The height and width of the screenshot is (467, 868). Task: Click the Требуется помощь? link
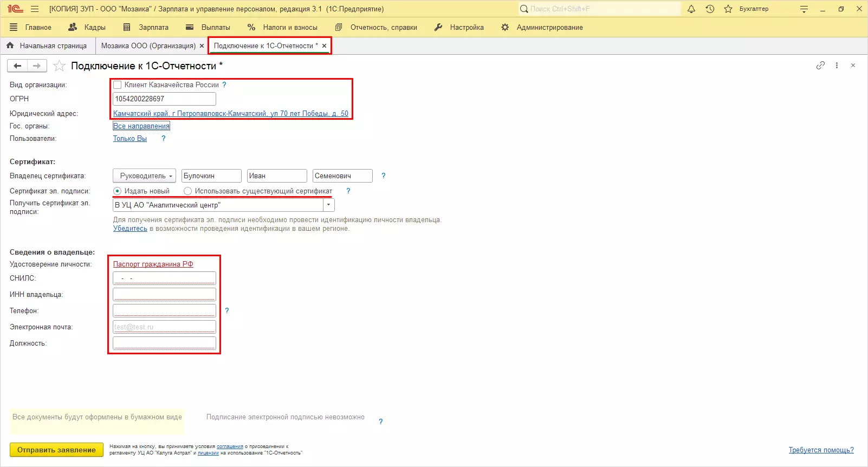(x=821, y=450)
